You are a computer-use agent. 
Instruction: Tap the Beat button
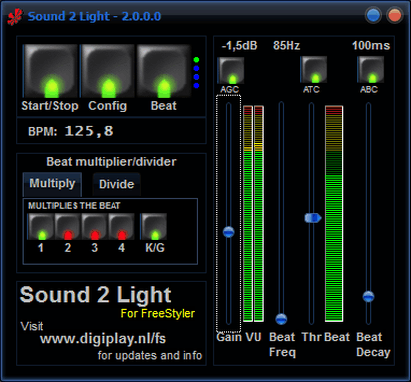click(164, 71)
